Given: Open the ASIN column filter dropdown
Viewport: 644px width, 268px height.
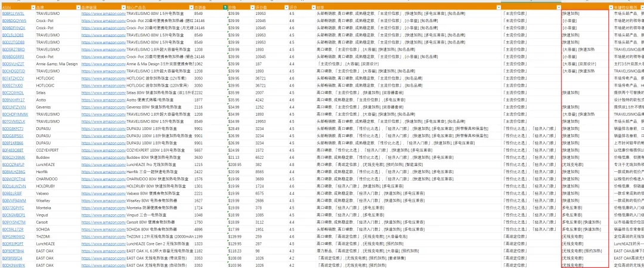Looking at the screenshot, I should point(32,8).
